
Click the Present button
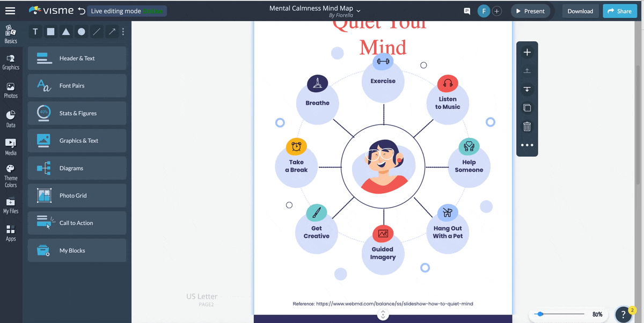pyautogui.click(x=530, y=11)
